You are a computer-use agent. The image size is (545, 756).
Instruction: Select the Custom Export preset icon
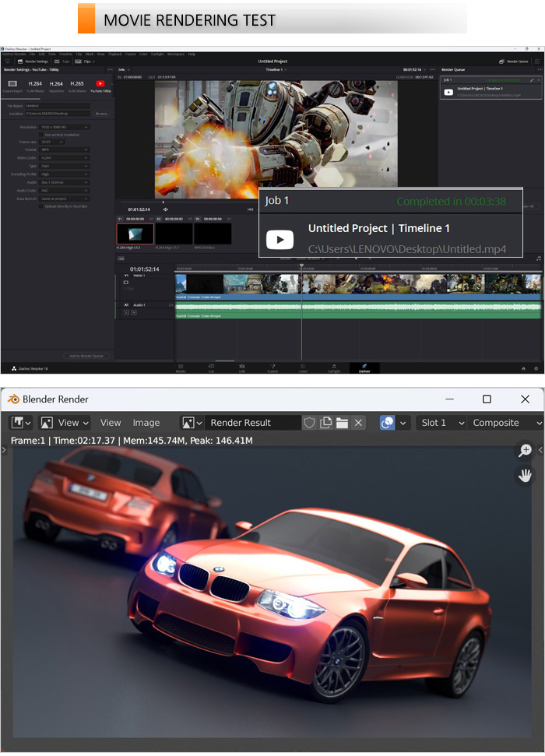tap(12, 84)
